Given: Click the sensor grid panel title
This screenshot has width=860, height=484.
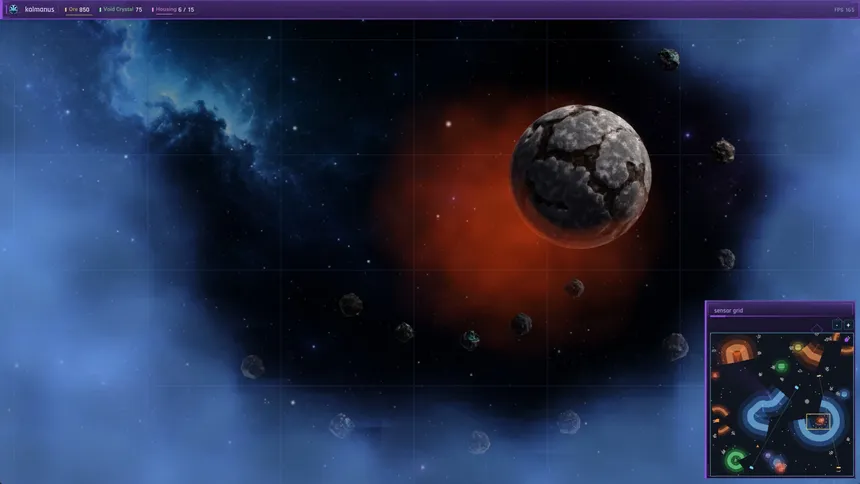Looking at the screenshot, I should (728, 311).
